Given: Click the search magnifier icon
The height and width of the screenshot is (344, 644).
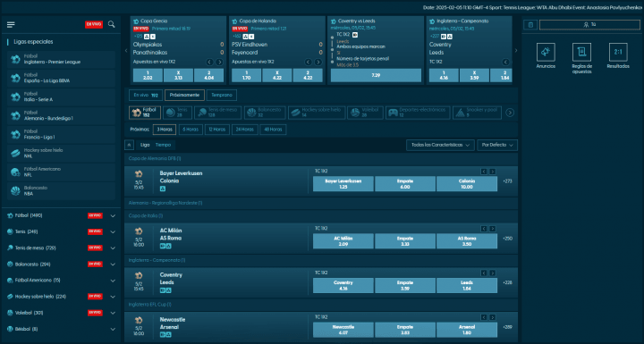Looking at the screenshot, I should [x=111, y=25].
